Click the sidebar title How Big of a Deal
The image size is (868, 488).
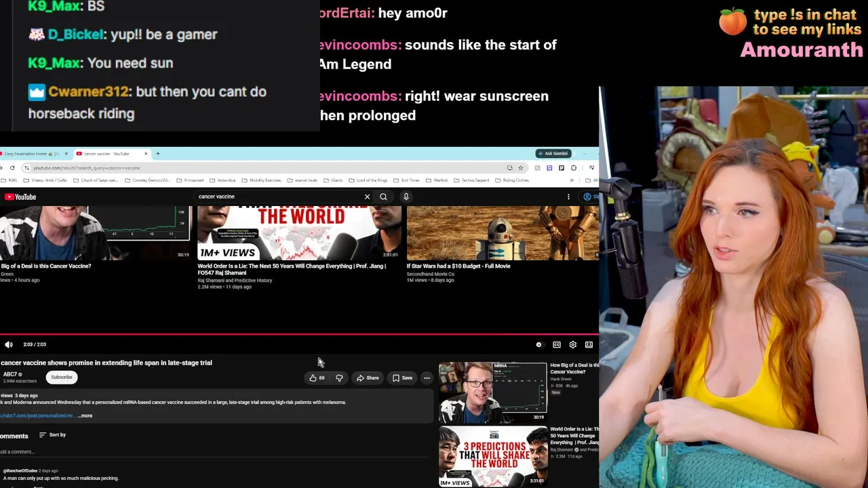(x=574, y=368)
